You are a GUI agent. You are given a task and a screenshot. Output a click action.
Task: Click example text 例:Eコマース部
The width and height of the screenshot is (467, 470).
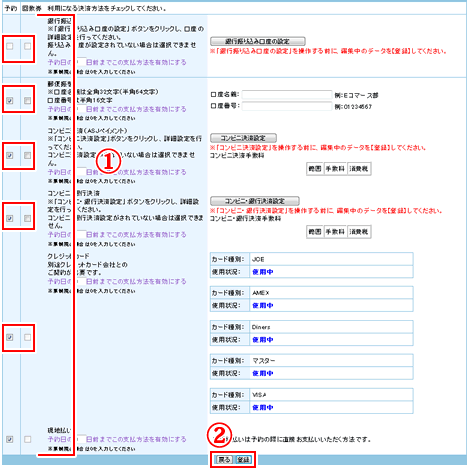[356, 95]
